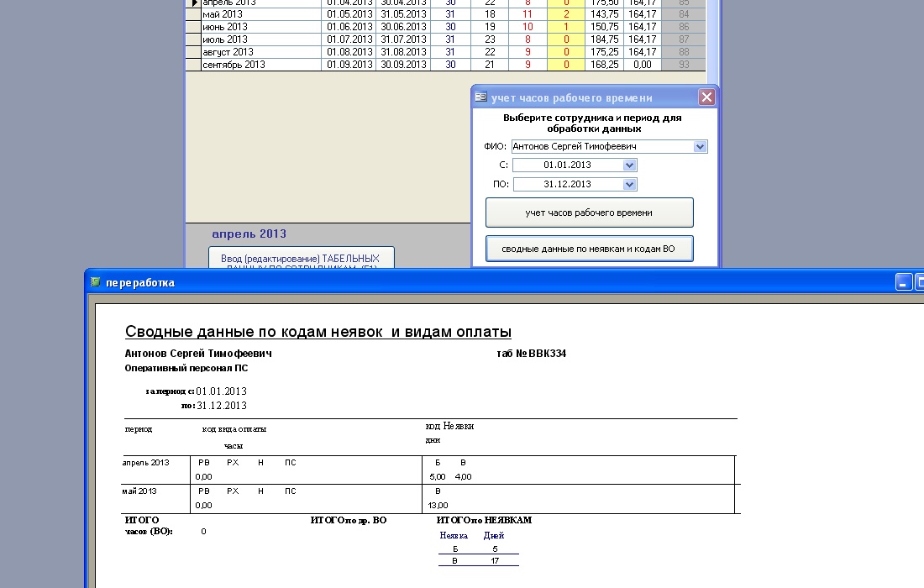
Task: Click the переработка window title bar text
Action: point(140,283)
